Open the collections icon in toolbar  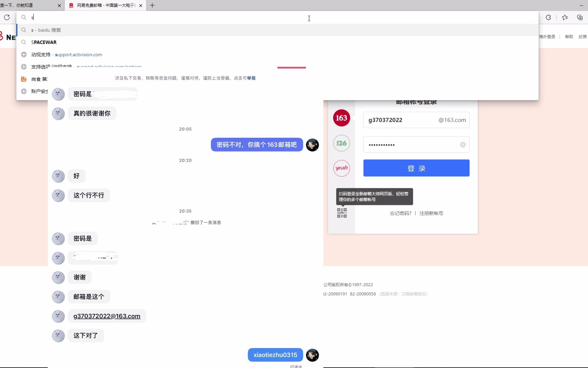coord(580,17)
